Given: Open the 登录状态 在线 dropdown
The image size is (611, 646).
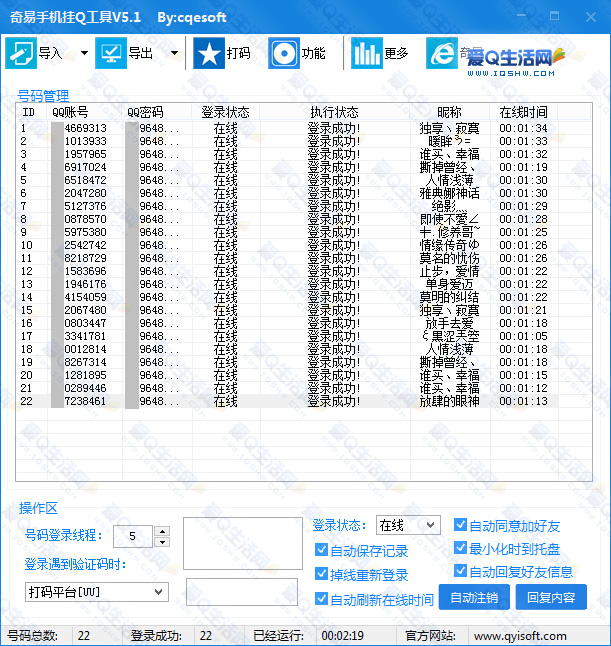Looking at the screenshot, I should pyautogui.click(x=430, y=525).
